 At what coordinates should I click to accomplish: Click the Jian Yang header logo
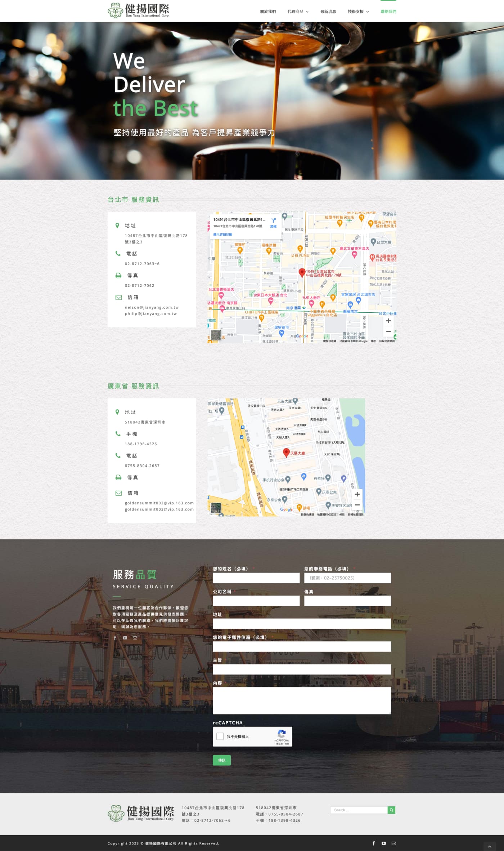click(x=139, y=10)
